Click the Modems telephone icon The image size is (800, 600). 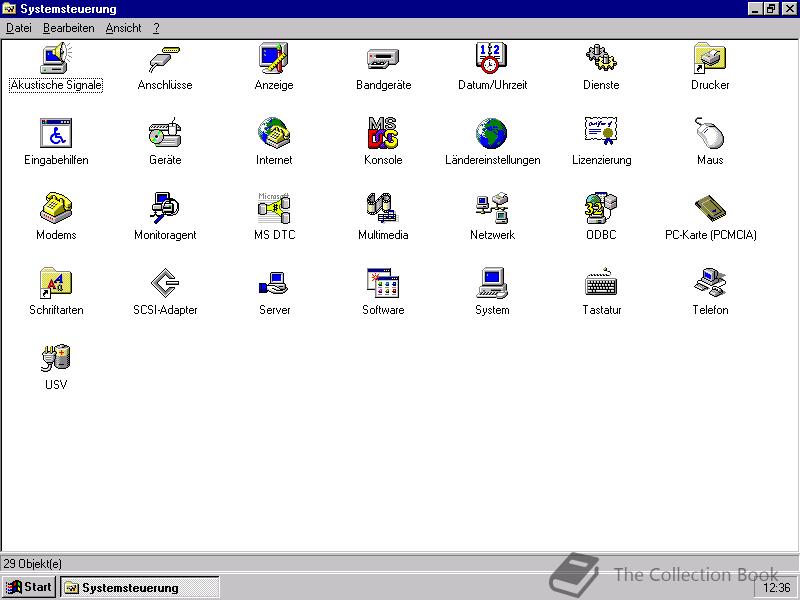56,208
